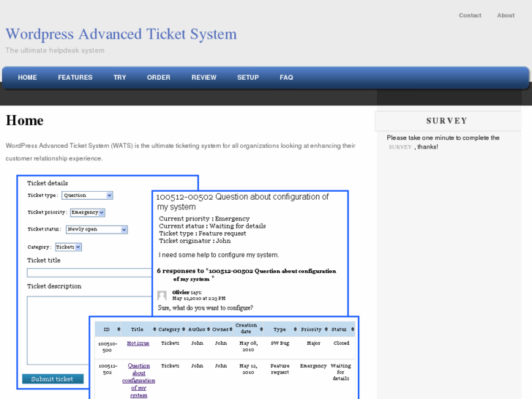Open the Ticket status Newly open dropdown
Image resolution: width=532 pixels, height=399 pixels.
(97, 229)
